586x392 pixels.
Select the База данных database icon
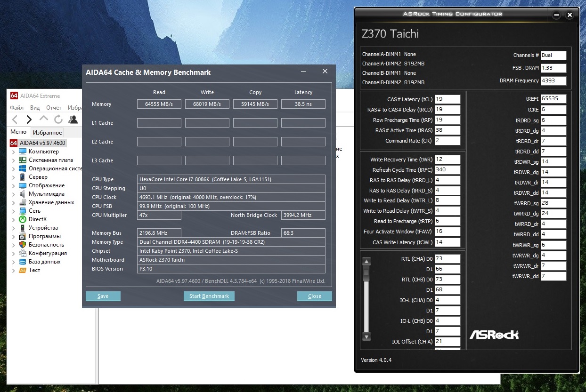tap(22, 262)
